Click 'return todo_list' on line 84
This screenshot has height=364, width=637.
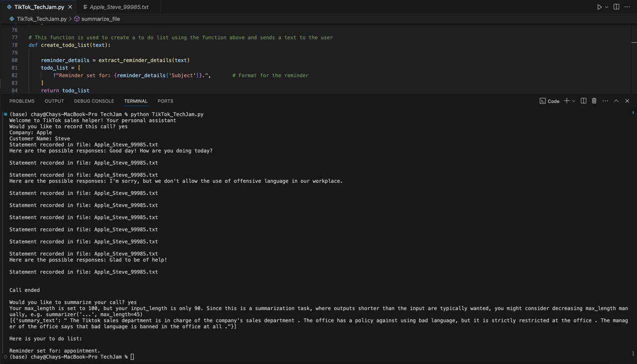[x=65, y=91]
